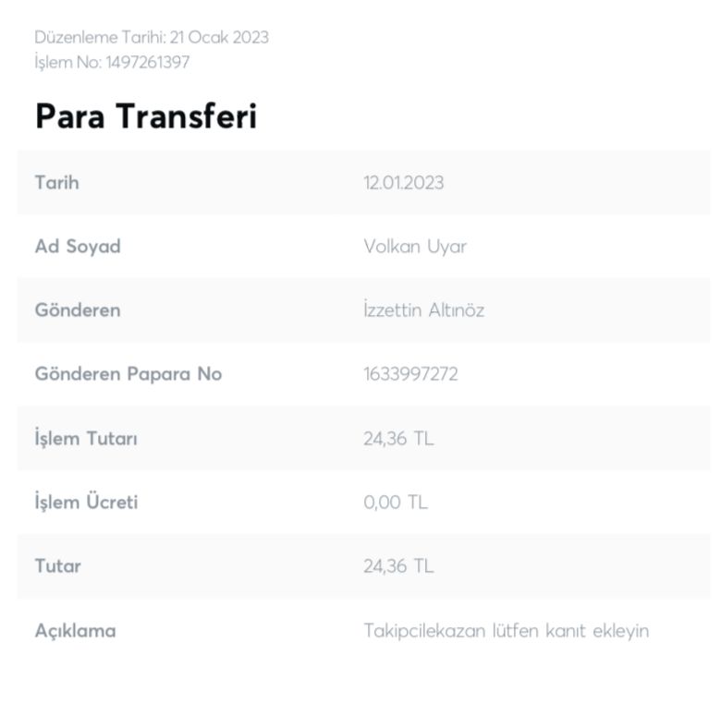
Task: Select the İşlem Tutarı label
Action: coord(86,438)
